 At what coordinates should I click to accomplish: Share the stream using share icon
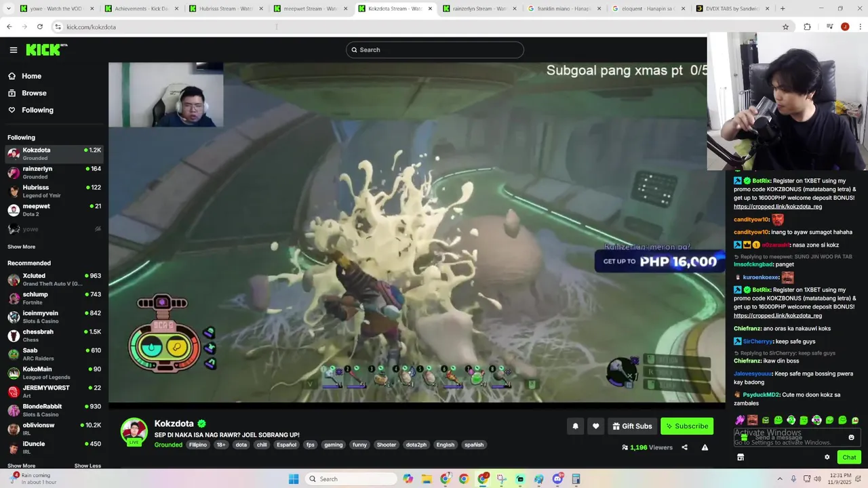(x=684, y=447)
